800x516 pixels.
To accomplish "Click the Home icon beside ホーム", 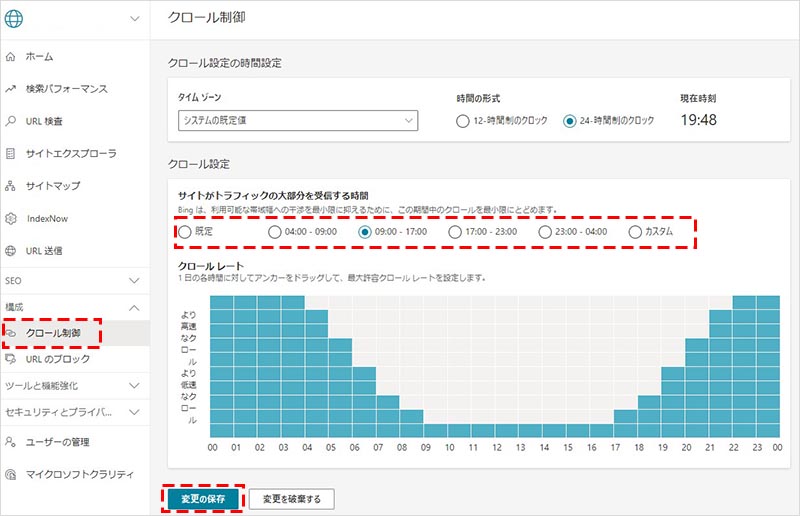I will tap(10, 56).
